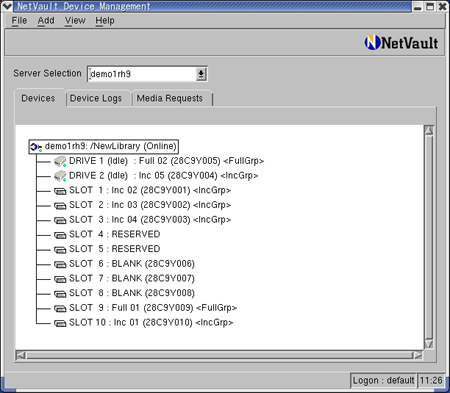Image resolution: width=450 pixels, height=393 pixels.
Task: Open the Help menu
Action: pyautogui.click(x=105, y=21)
